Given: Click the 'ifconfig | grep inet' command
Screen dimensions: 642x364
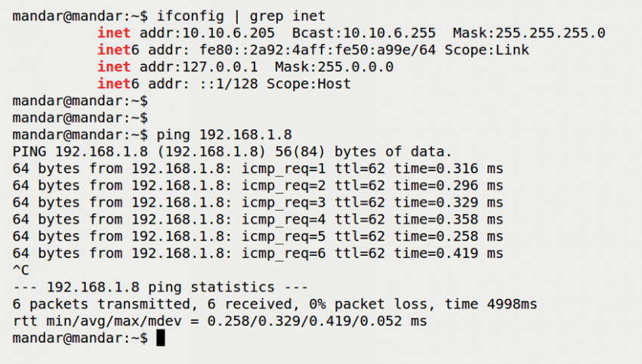Looking at the screenshot, I should [x=241, y=16].
